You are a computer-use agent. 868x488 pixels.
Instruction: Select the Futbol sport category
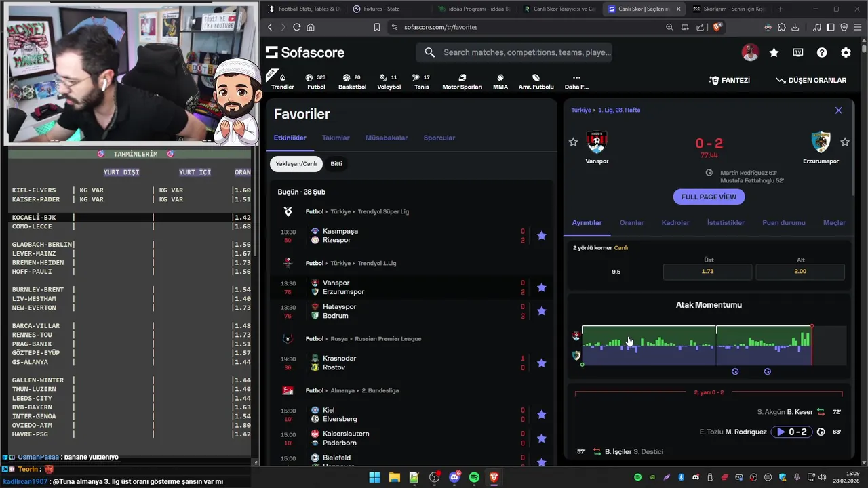pyautogui.click(x=316, y=81)
